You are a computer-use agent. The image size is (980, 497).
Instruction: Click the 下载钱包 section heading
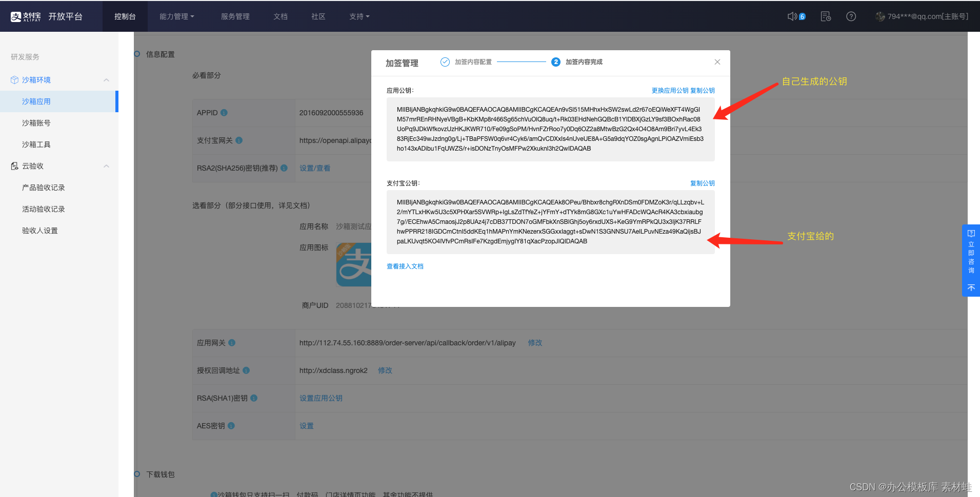[x=161, y=474]
